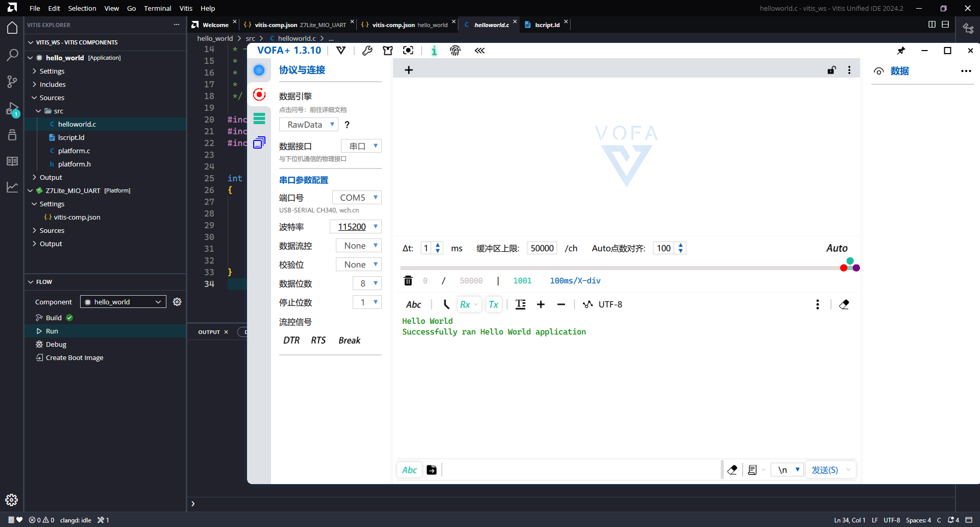
Task: Click Build in the Flow panel
Action: coord(54,318)
